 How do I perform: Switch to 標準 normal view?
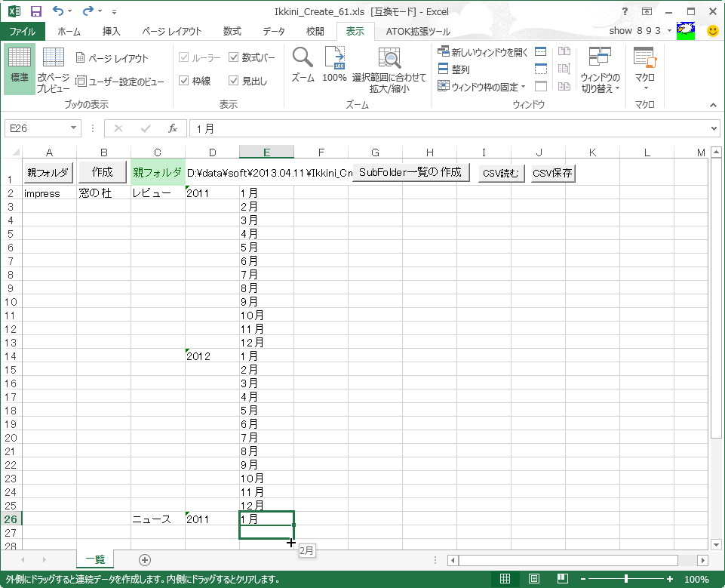pos(20,69)
